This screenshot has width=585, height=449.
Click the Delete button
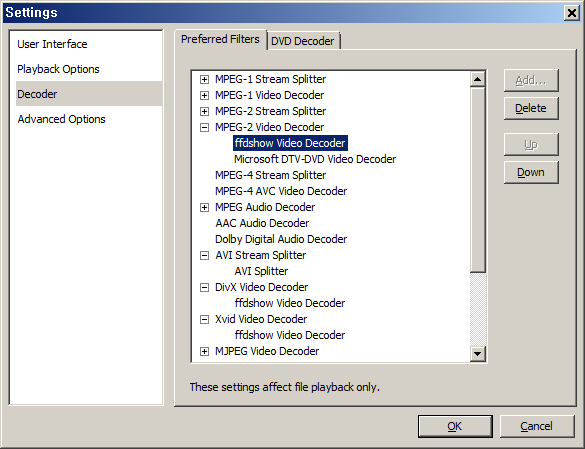531,108
